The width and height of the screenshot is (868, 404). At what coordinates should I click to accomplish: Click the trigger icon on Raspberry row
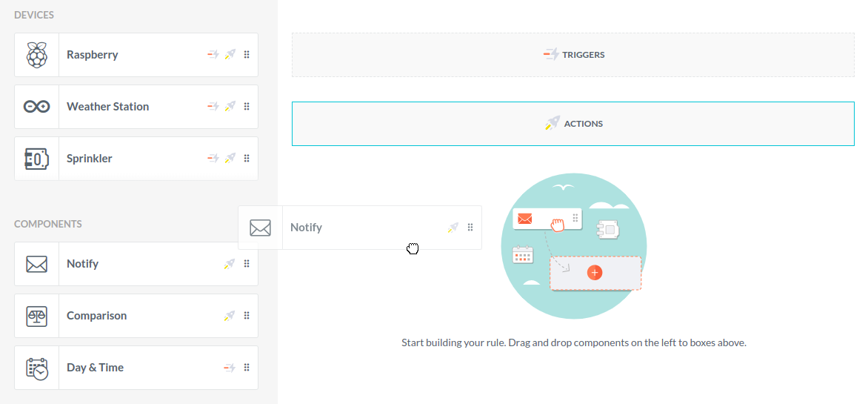[x=213, y=55]
